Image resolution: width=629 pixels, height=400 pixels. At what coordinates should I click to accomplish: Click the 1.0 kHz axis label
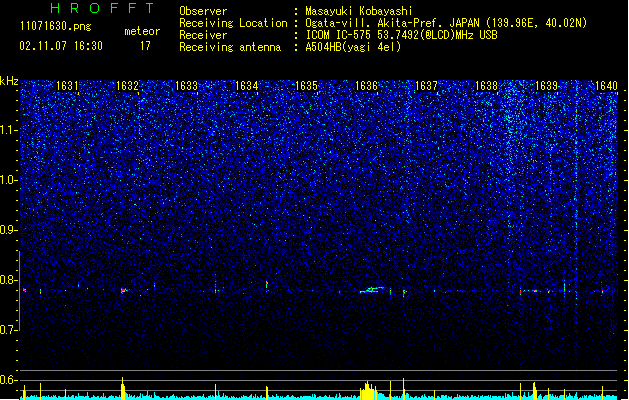(9, 180)
